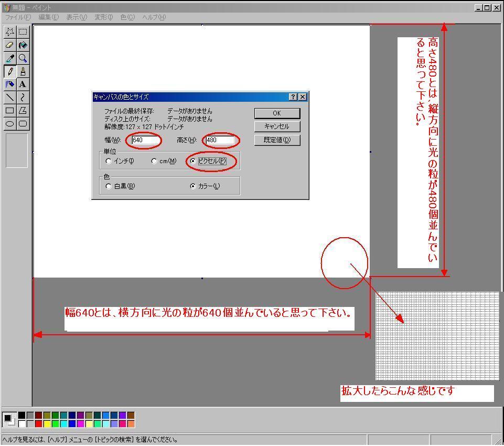Activate the Magnifier zoom tool
This screenshot has height=446, width=504.
tap(23, 58)
